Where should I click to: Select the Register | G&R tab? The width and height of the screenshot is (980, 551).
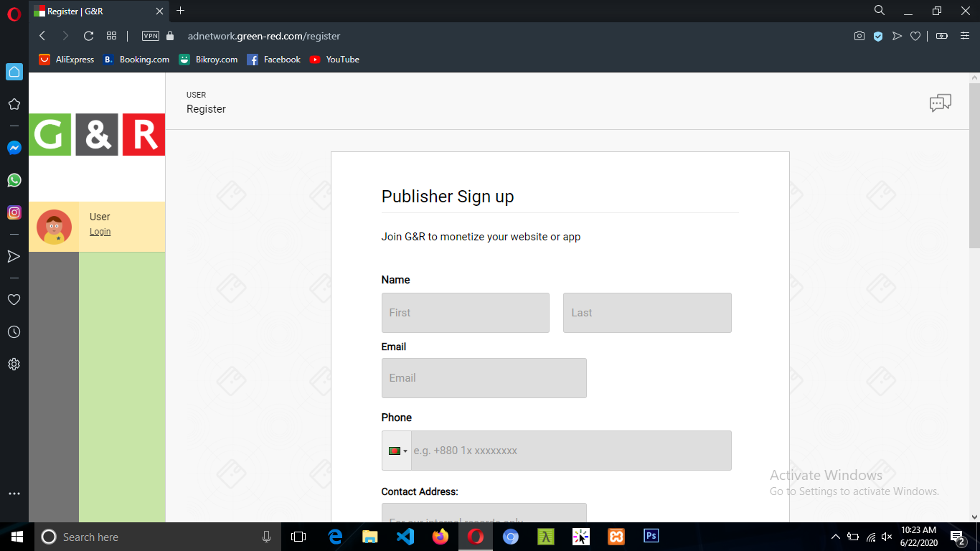tap(99, 11)
